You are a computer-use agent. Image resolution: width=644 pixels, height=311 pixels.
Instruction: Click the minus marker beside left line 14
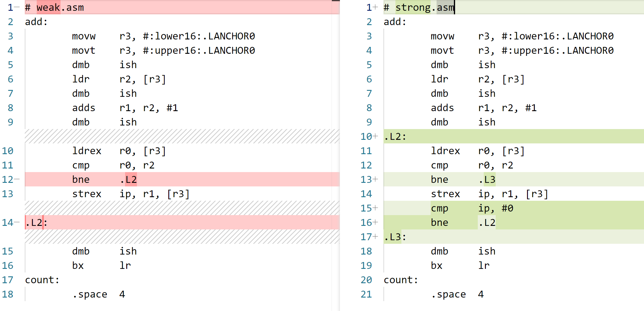pos(17,222)
